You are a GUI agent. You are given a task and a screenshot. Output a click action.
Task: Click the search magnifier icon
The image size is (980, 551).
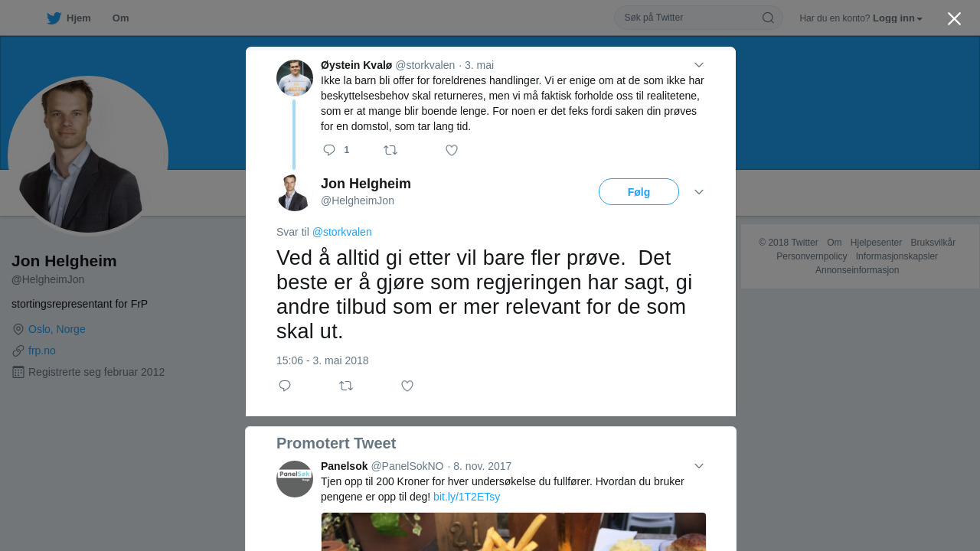pyautogui.click(x=768, y=18)
